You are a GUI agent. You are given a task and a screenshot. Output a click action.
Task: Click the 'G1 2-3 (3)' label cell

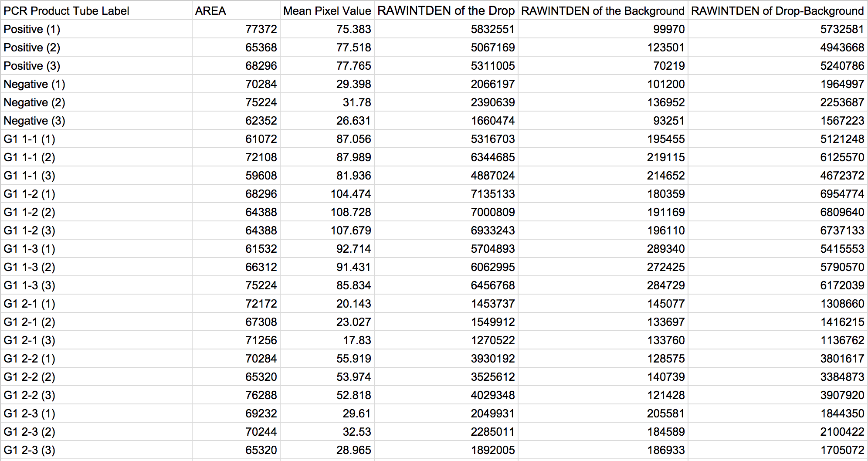point(30,450)
